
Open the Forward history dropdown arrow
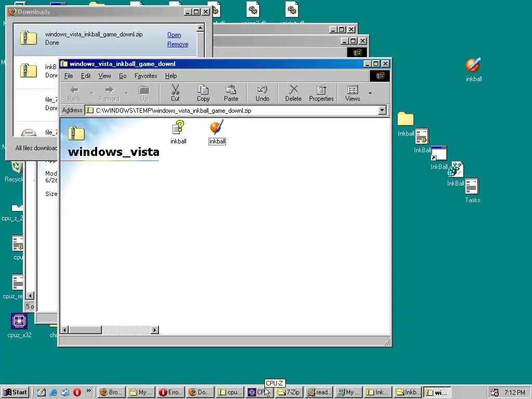tap(126, 93)
